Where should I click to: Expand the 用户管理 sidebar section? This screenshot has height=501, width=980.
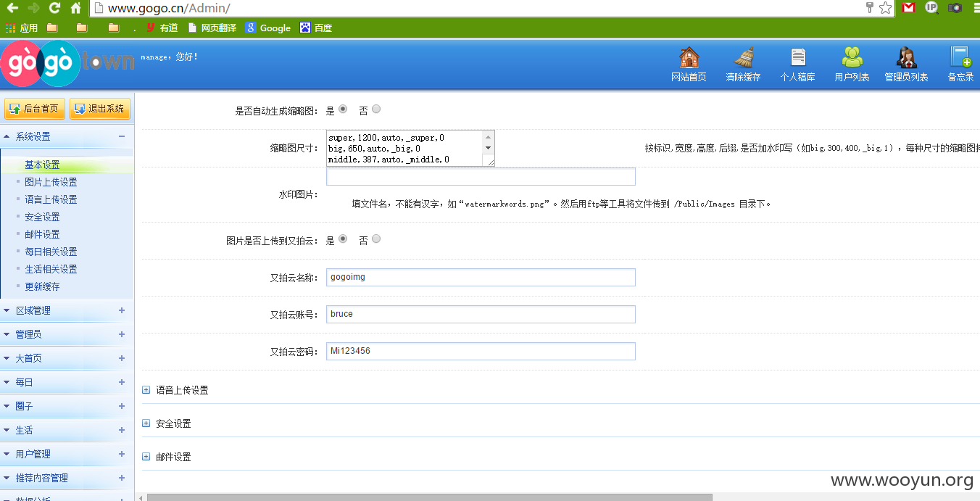click(x=122, y=454)
